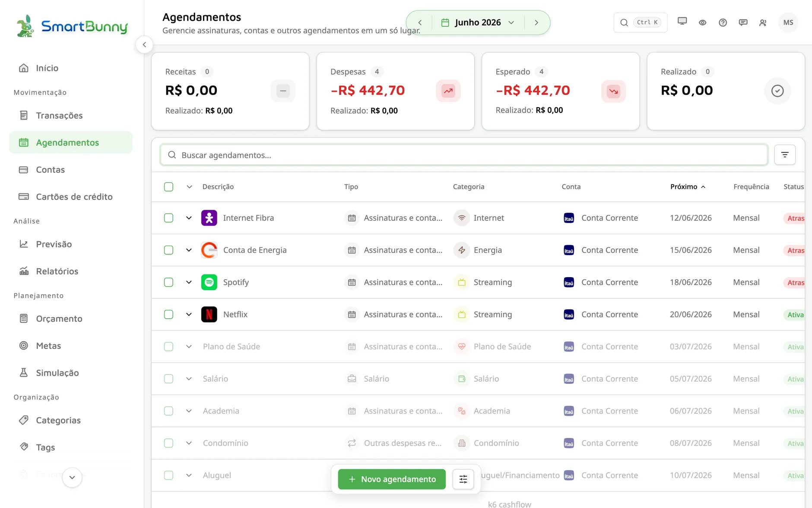Viewport: 812px width, 508px height.
Task: Open table settings sliders icon button
Action: pos(463,479)
